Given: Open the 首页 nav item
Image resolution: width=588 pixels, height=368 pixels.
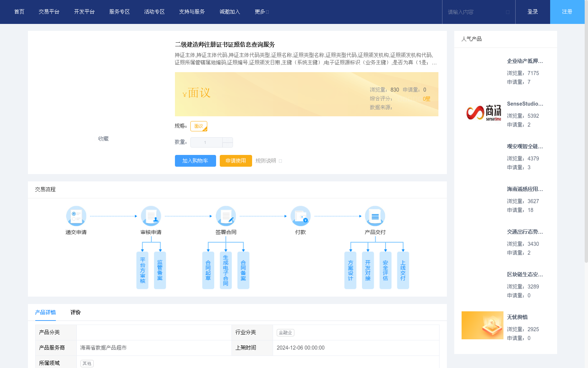Looking at the screenshot, I should tap(19, 12).
